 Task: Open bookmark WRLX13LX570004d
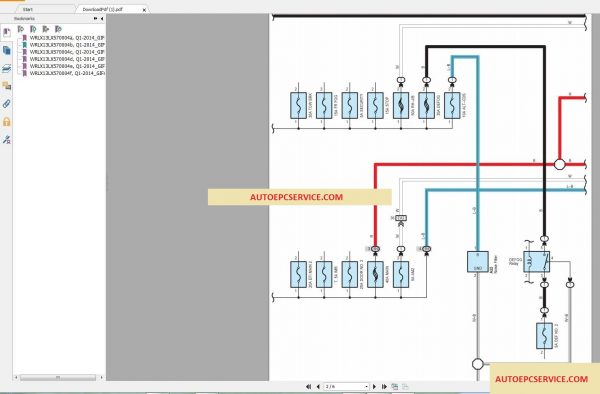point(67,59)
